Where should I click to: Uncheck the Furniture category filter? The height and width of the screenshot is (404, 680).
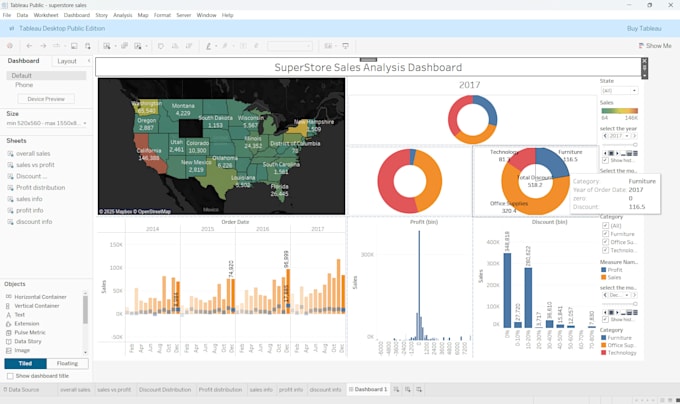pyautogui.click(x=605, y=234)
